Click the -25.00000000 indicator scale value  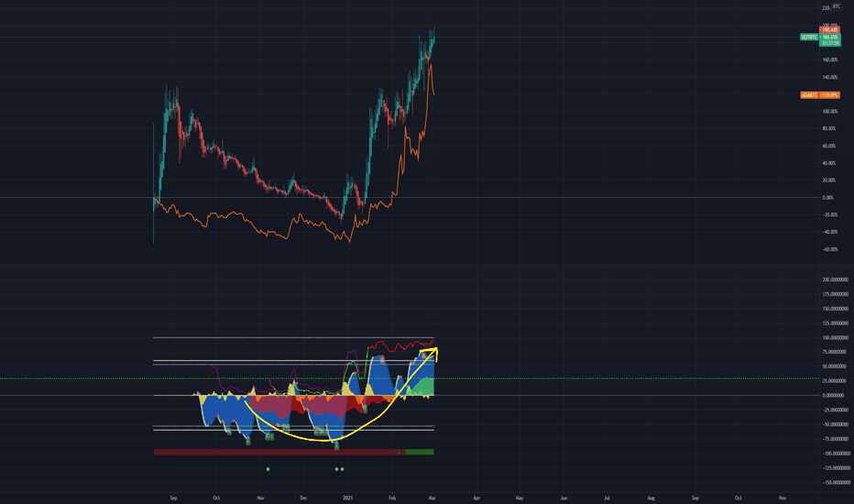[x=835, y=411]
